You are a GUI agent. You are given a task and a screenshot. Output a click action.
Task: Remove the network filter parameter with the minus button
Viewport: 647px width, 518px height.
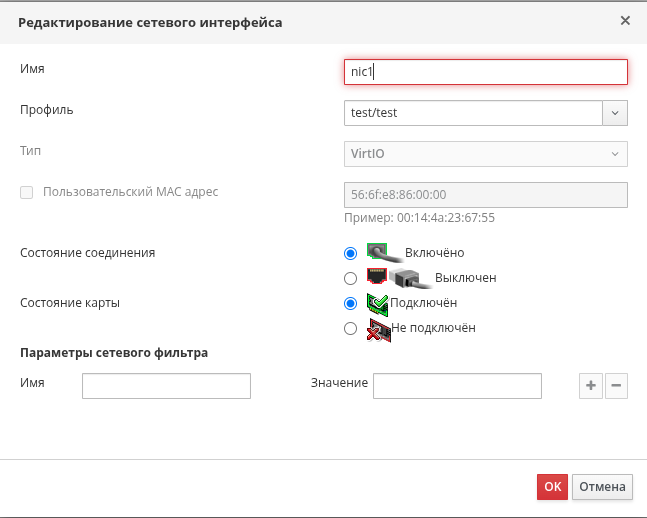pos(616,386)
